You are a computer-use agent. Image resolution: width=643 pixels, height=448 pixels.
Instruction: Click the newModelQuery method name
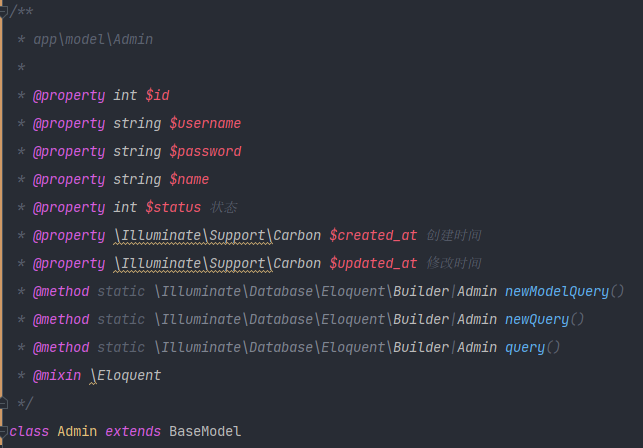click(x=557, y=291)
